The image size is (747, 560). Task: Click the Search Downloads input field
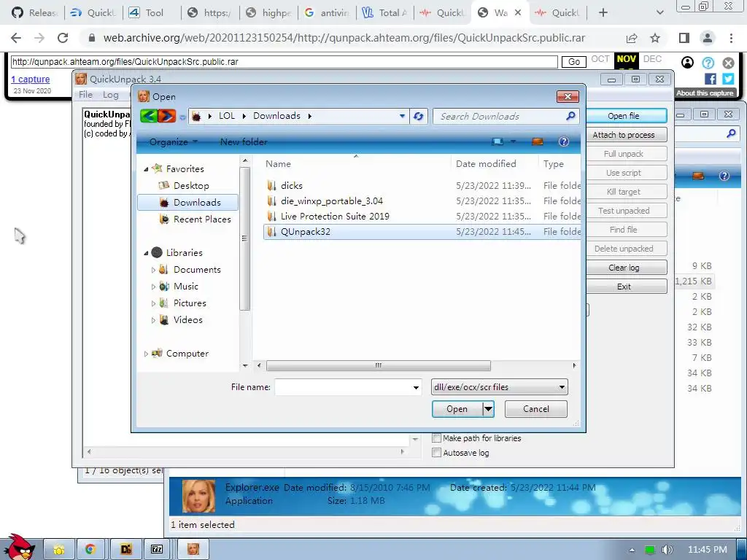500,116
